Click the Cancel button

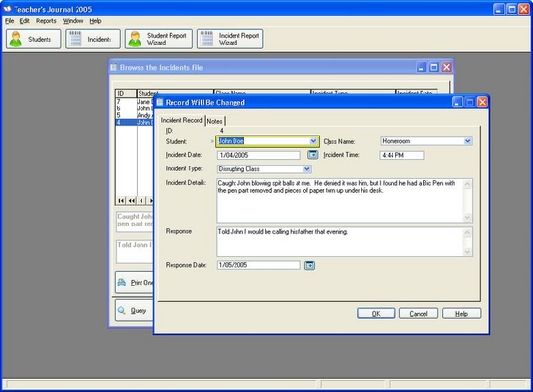pyautogui.click(x=419, y=314)
